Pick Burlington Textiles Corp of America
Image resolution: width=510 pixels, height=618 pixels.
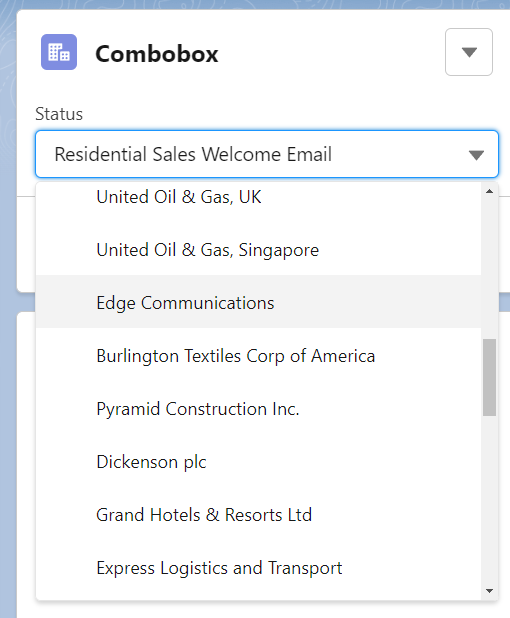259,356
